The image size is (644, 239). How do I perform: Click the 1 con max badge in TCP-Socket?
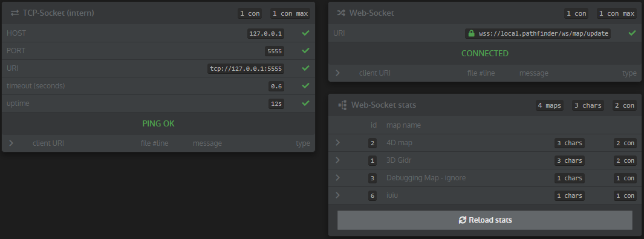point(290,13)
